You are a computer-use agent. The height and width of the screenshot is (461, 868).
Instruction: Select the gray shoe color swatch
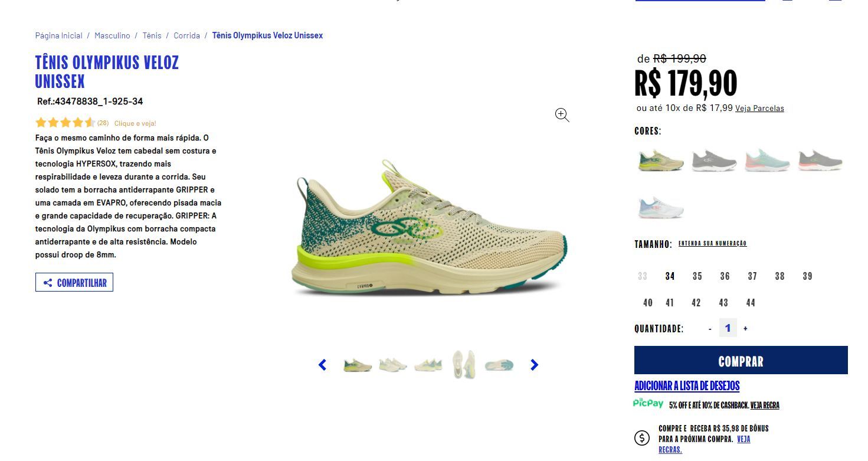tap(714, 160)
